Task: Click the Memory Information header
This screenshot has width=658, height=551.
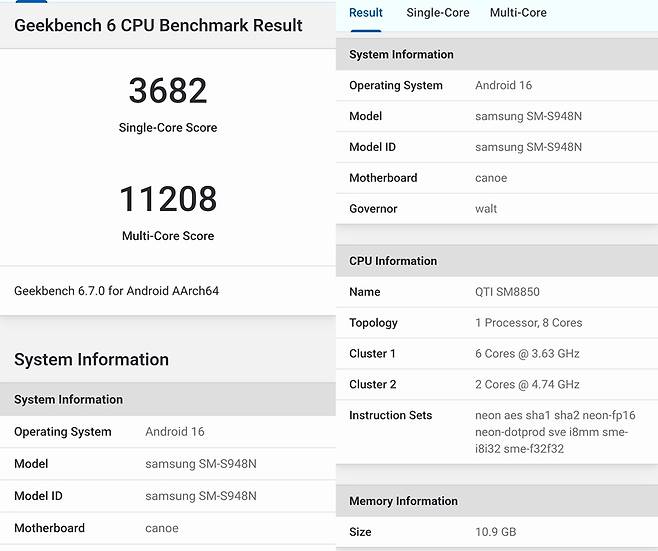Action: [x=497, y=501]
